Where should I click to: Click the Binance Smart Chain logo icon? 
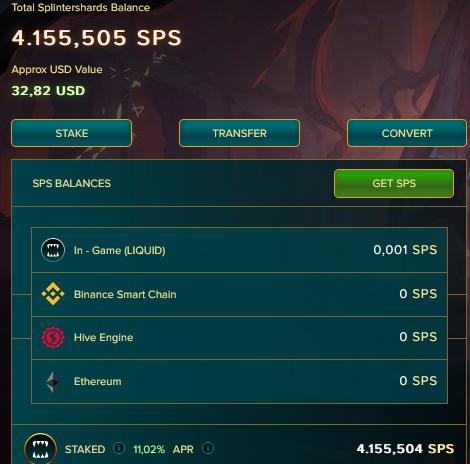[53, 294]
